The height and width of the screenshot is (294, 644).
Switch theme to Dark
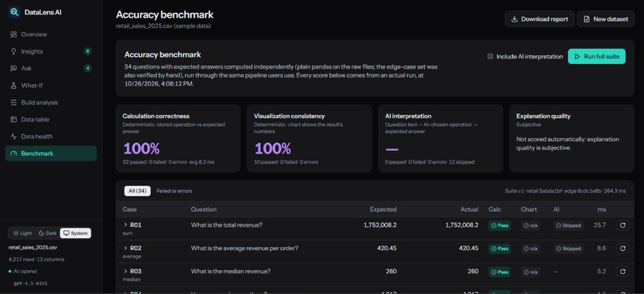tap(48, 233)
